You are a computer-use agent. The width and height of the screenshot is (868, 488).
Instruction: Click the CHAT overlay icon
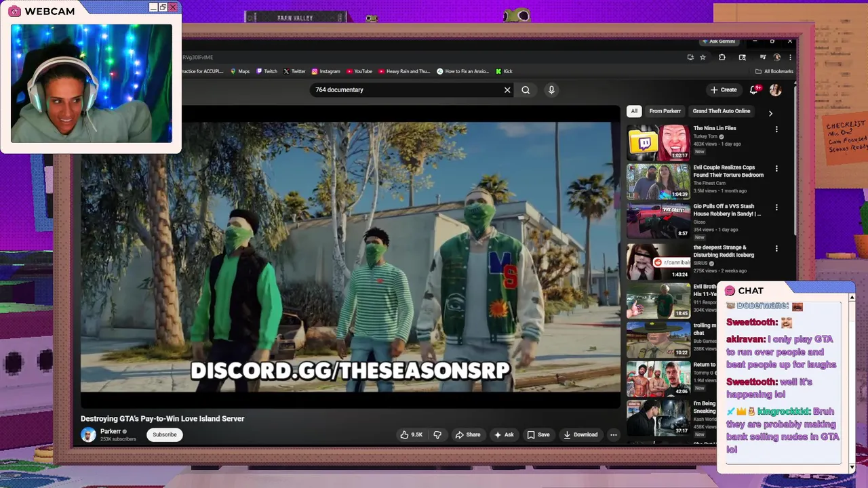730,291
